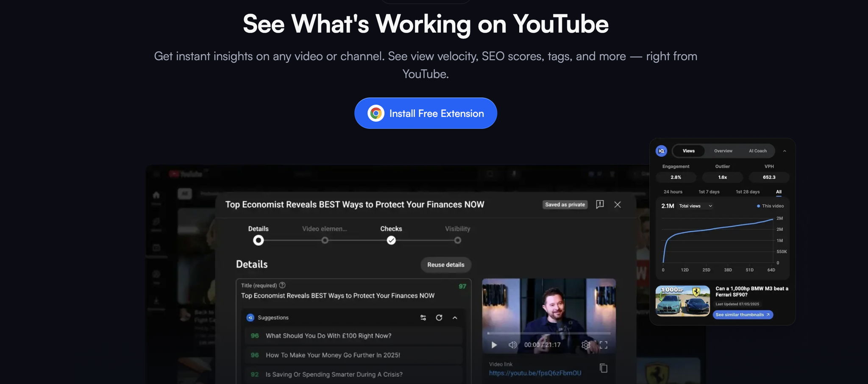The height and width of the screenshot is (384, 868).
Task: Open suggestion filter settings icon
Action: (423, 317)
